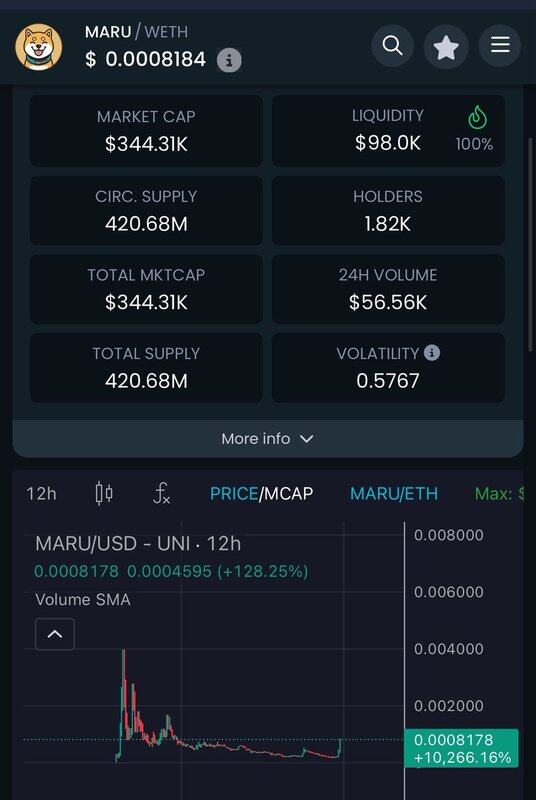Select the Max range option
The image size is (536, 800).
click(499, 493)
